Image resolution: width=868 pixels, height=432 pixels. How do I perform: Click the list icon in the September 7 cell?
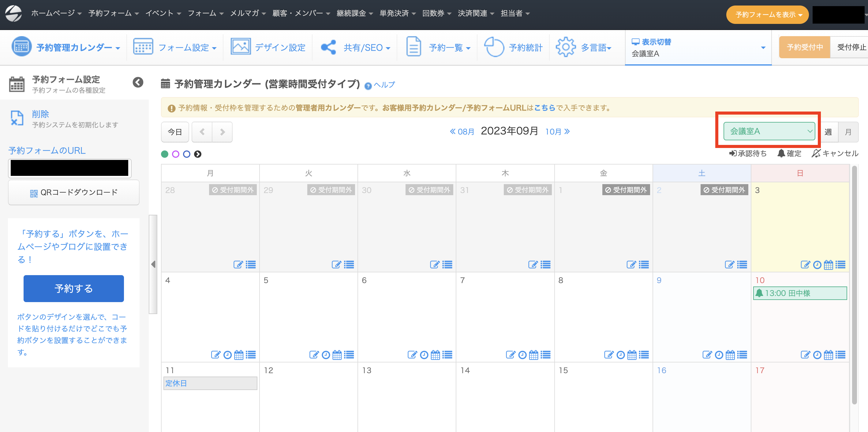tap(545, 355)
